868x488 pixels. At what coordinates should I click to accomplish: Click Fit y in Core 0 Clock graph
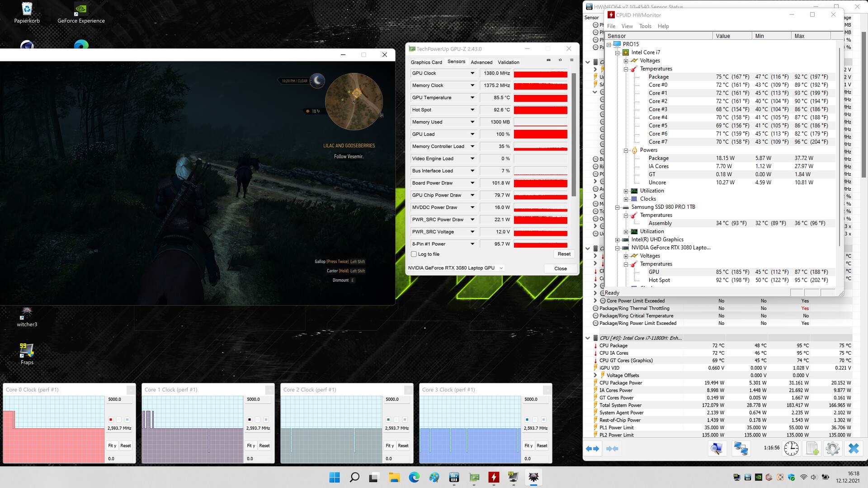pos(112,446)
